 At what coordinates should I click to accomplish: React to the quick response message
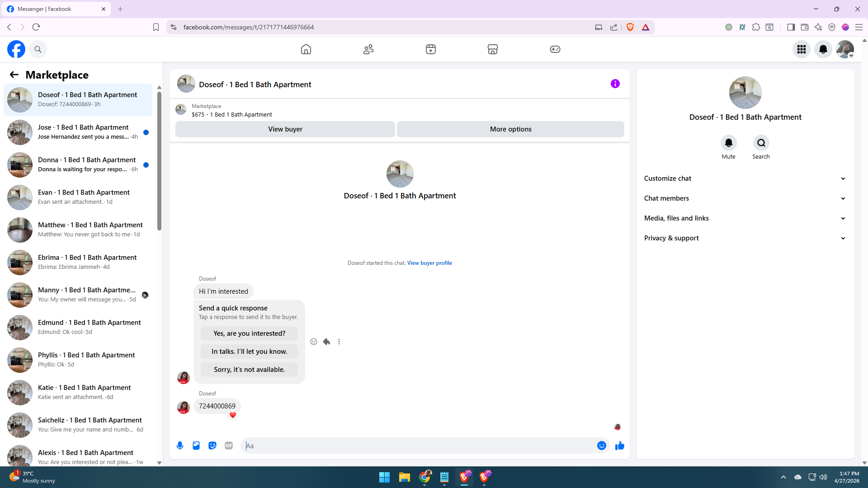[314, 342]
